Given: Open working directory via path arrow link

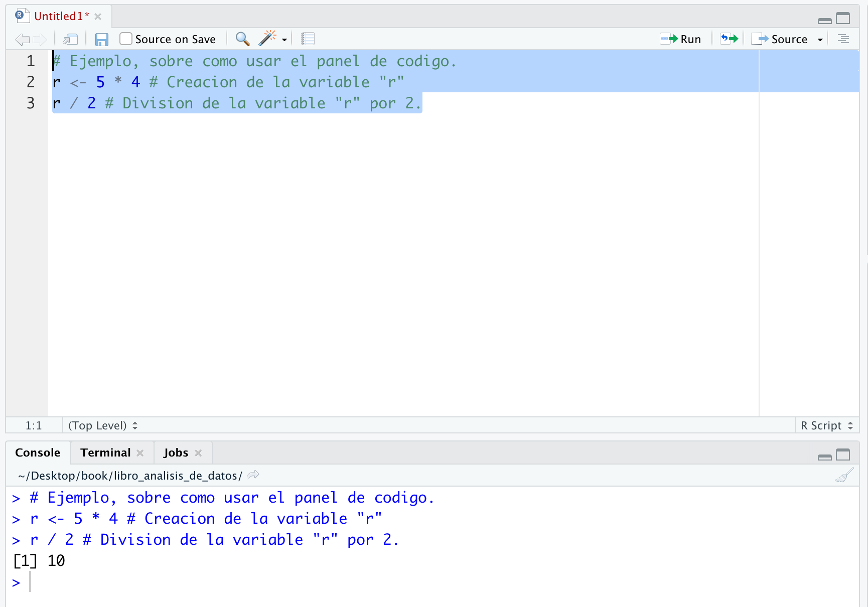Looking at the screenshot, I should click(253, 475).
